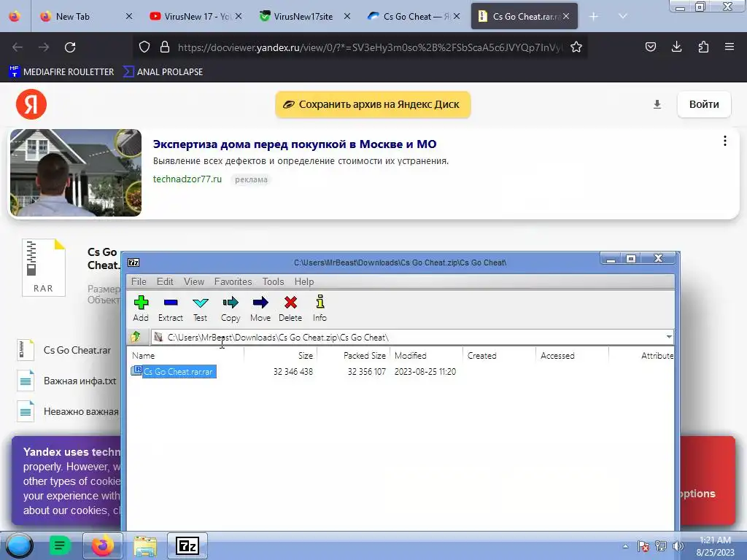
Task: Select the Cs Go Cheat.rar.rar file row
Action: (174, 371)
